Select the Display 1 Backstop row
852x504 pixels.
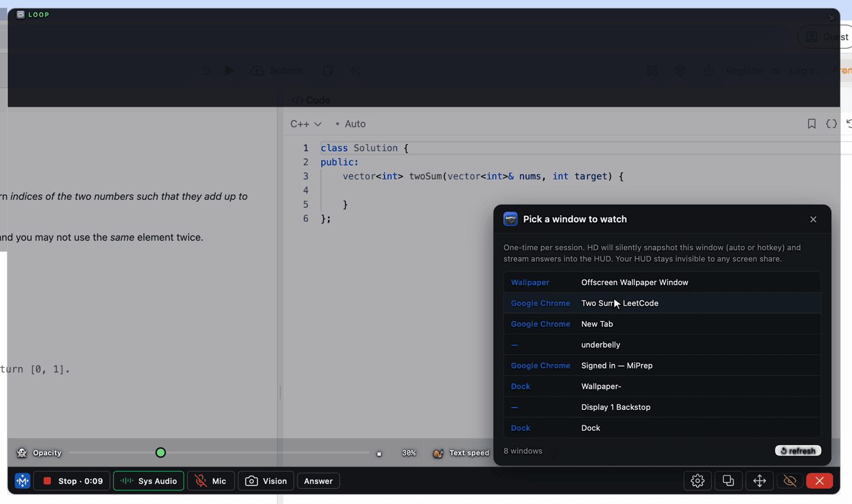[662, 407]
